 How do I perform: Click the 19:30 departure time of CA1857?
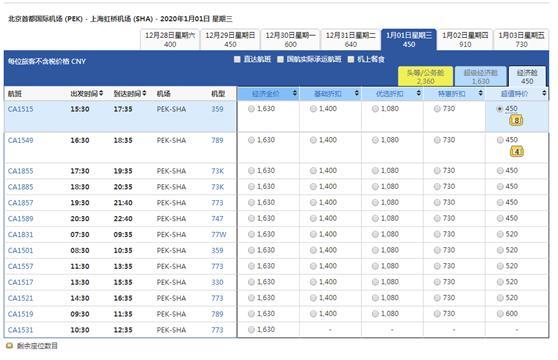pos(80,203)
